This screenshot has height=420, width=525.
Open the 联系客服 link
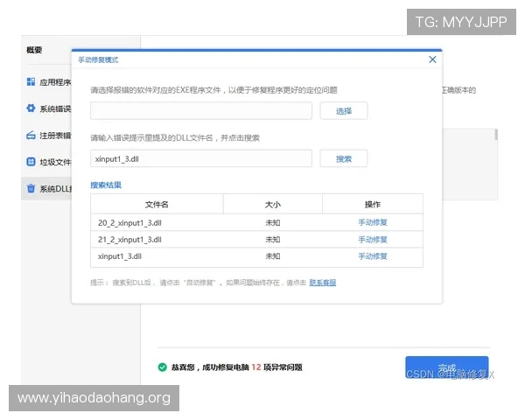(322, 283)
